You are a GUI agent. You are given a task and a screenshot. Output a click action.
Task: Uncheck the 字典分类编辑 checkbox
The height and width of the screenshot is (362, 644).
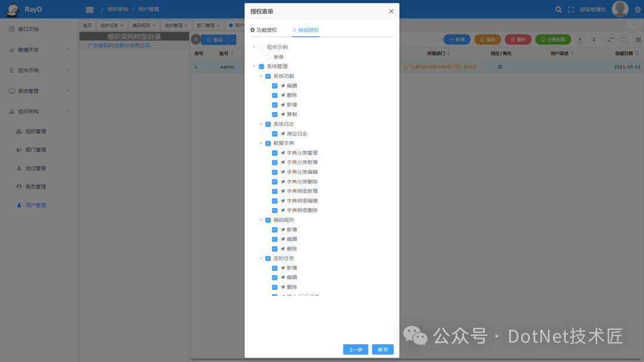[x=274, y=172]
